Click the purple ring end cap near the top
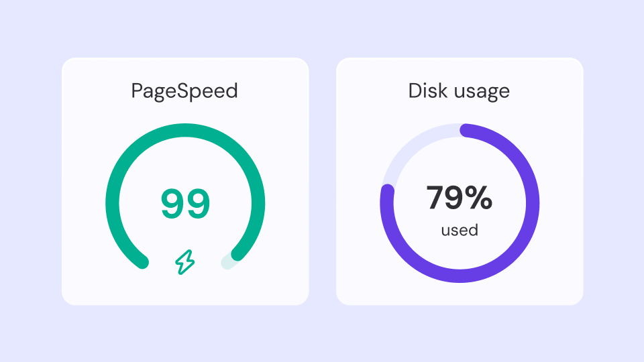 (466, 131)
